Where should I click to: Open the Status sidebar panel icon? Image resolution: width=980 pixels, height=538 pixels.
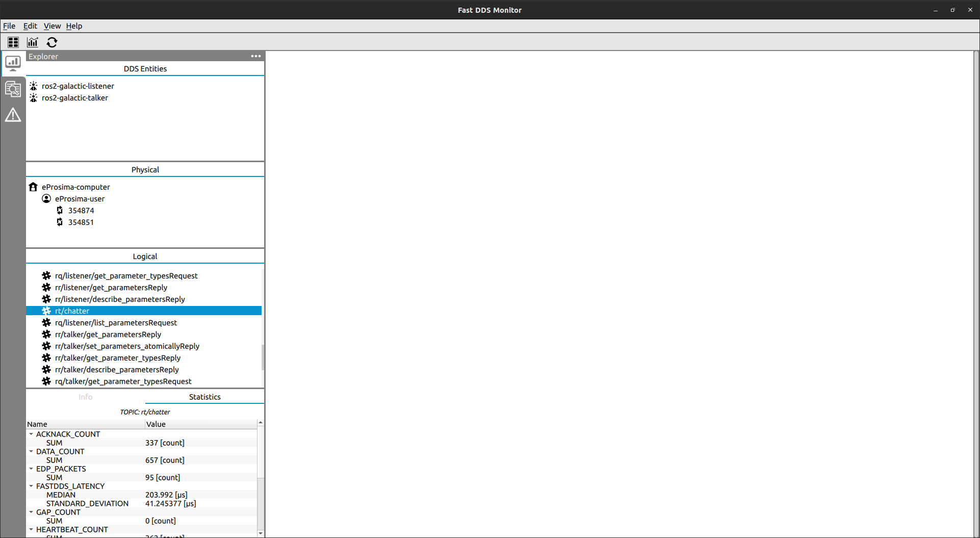click(13, 89)
